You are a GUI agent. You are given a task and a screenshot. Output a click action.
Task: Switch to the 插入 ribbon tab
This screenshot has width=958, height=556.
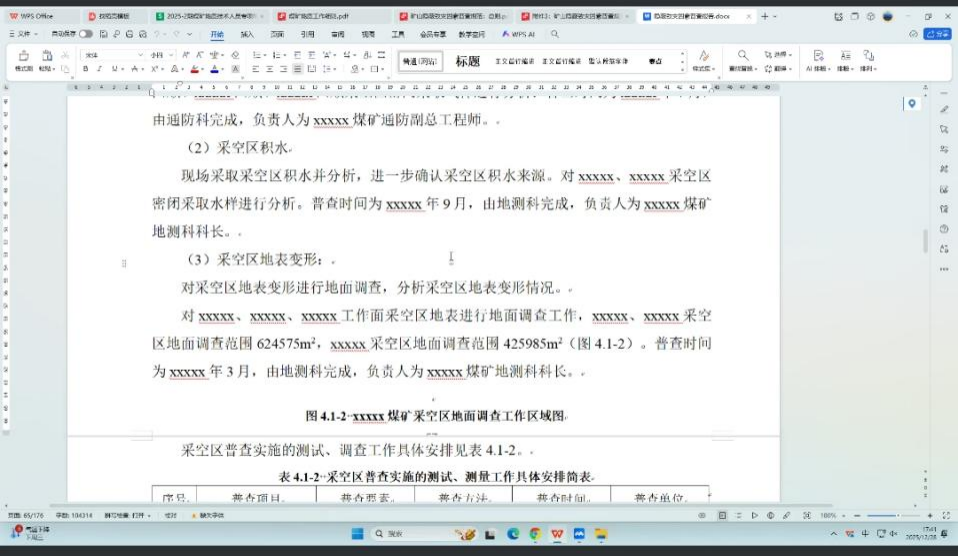click(247, 34)
